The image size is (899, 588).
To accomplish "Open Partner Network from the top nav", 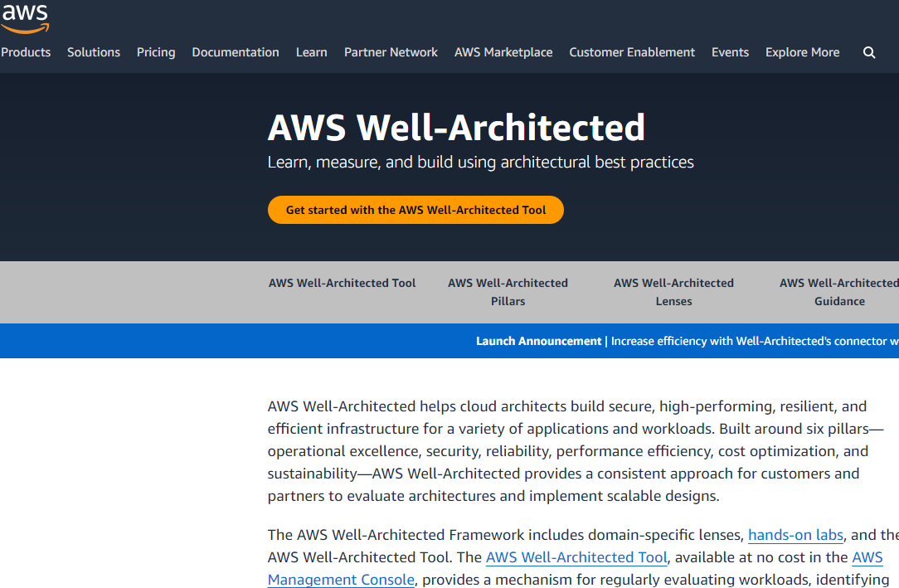I will point(391,52).
